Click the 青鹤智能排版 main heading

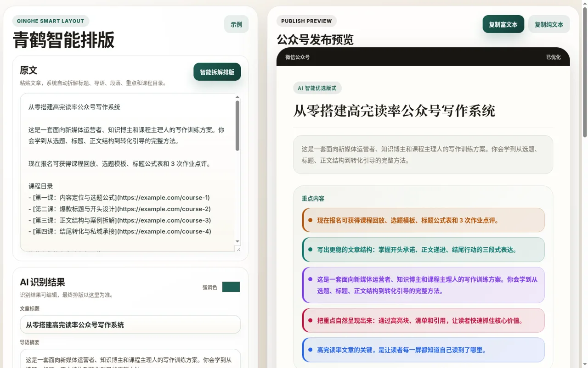63,40
